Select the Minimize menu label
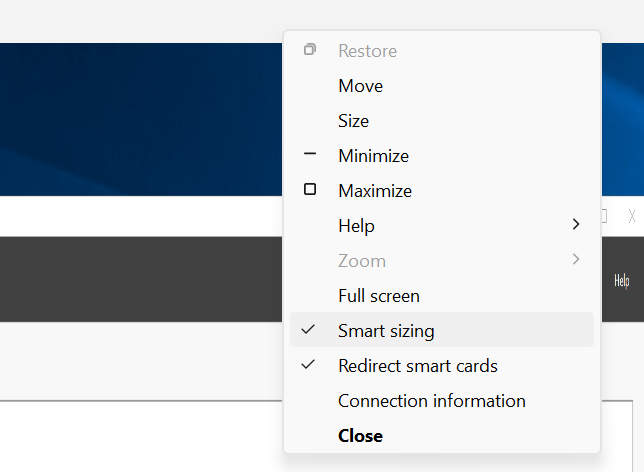This screenshot has height=472, width=644. coord(373,156)
